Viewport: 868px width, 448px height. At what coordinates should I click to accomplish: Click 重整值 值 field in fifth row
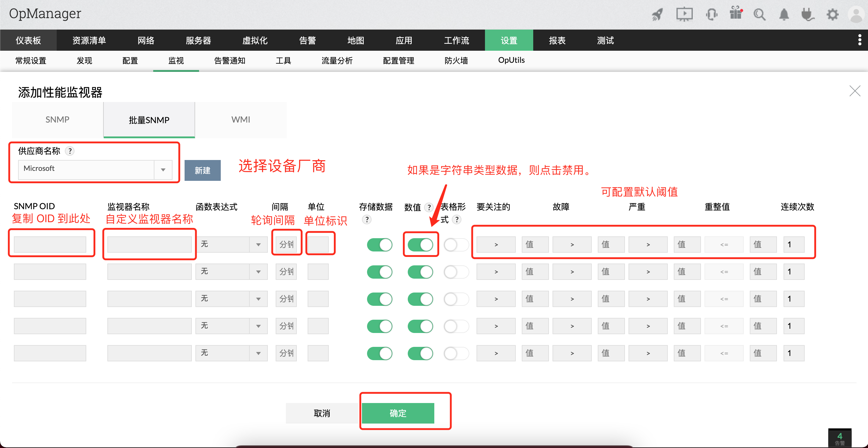763,353
